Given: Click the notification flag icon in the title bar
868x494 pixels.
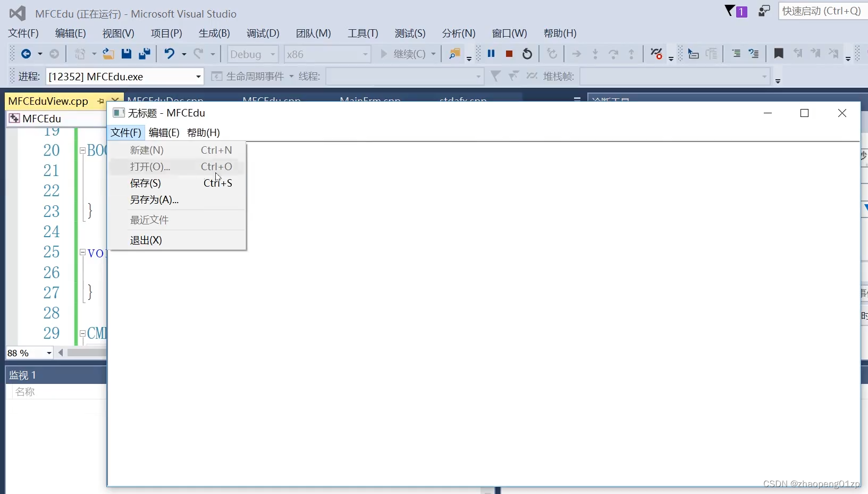Looking at the screenshot, I should coord(736,11).
